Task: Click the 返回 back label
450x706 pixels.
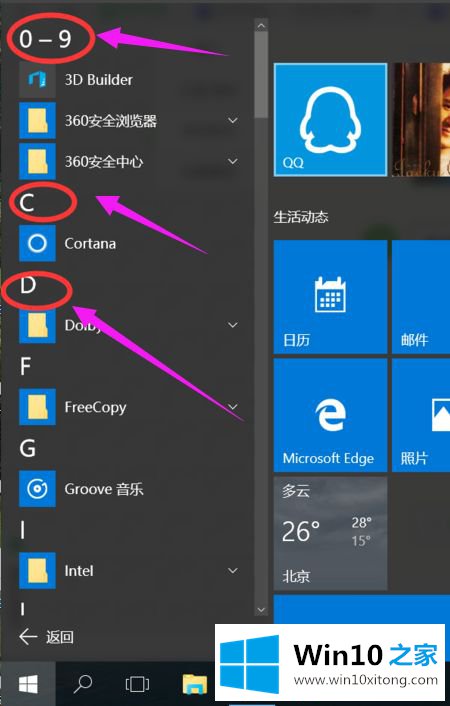Action: tap(59, 637)
